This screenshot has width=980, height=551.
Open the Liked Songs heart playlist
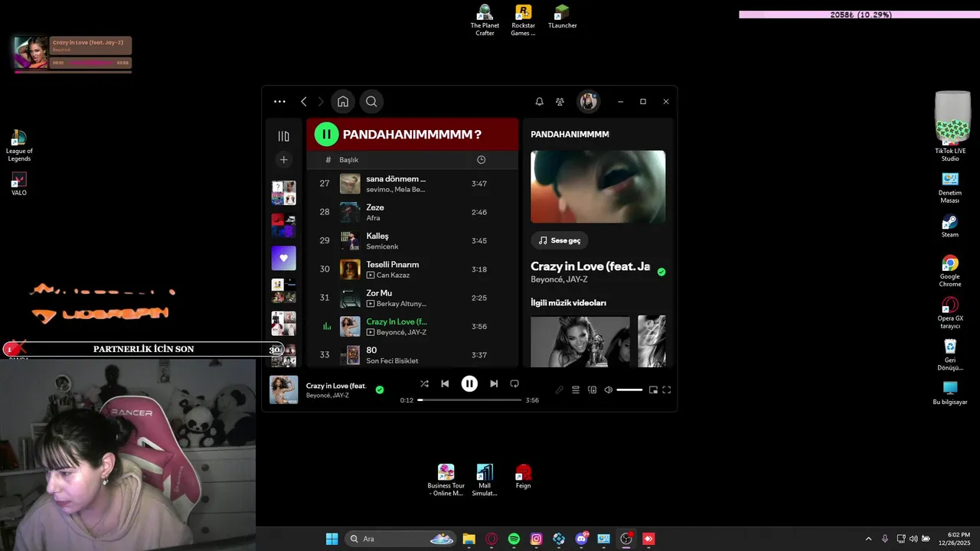click(283, 258)
